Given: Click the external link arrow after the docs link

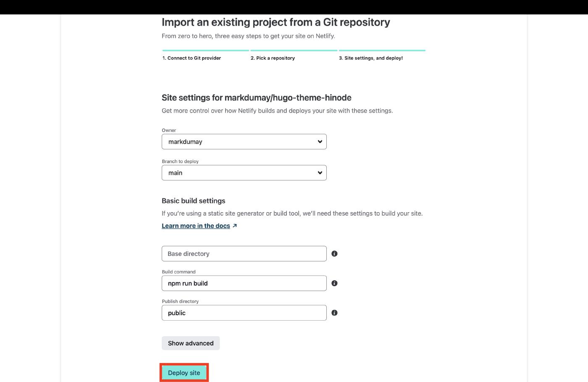Looking at the screenshot, I should [235, 226].
